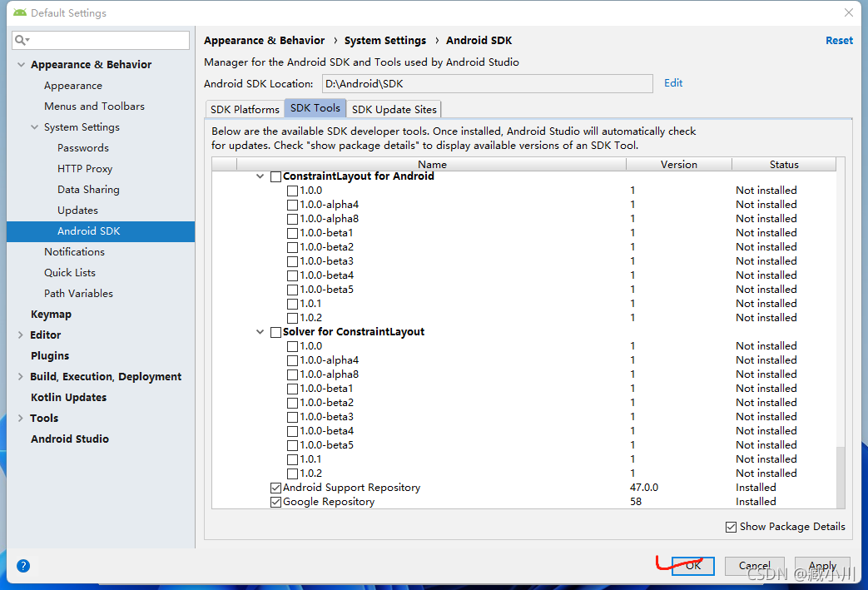Click the help question mark icon
Viewport: 868px width, 590px height.
coord(23,566)
